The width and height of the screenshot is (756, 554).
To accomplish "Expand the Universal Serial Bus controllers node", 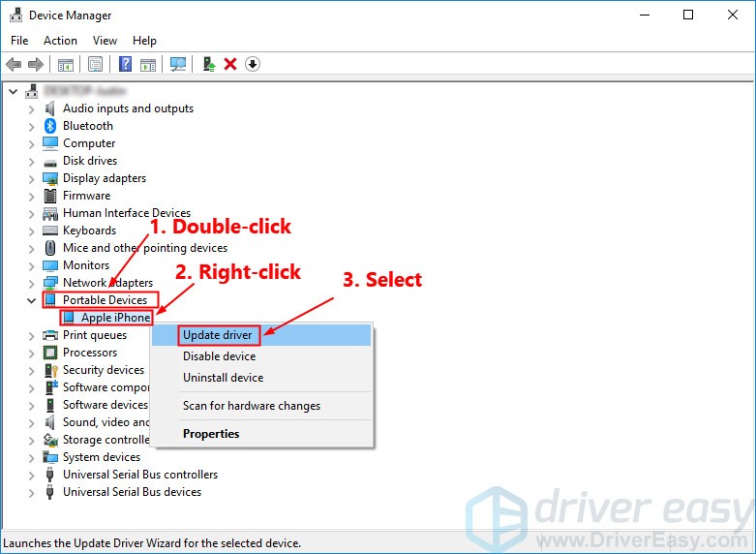I will pos(32,475).
